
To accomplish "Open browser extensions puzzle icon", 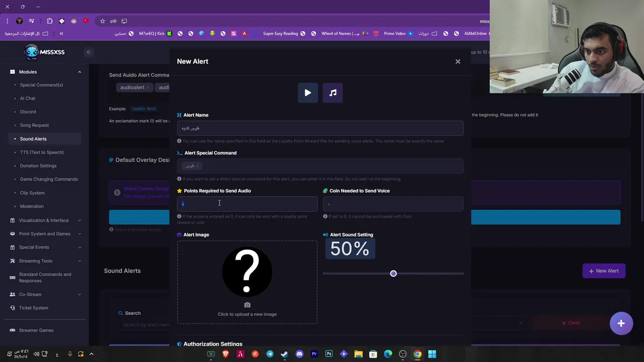I will click(49, 21).
